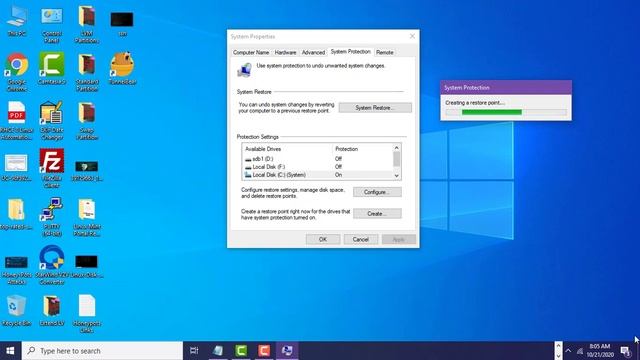The width and height of the screenshot is (640, 360).
Task: Open the red PDF file on desktop
Action: (17, 120)
